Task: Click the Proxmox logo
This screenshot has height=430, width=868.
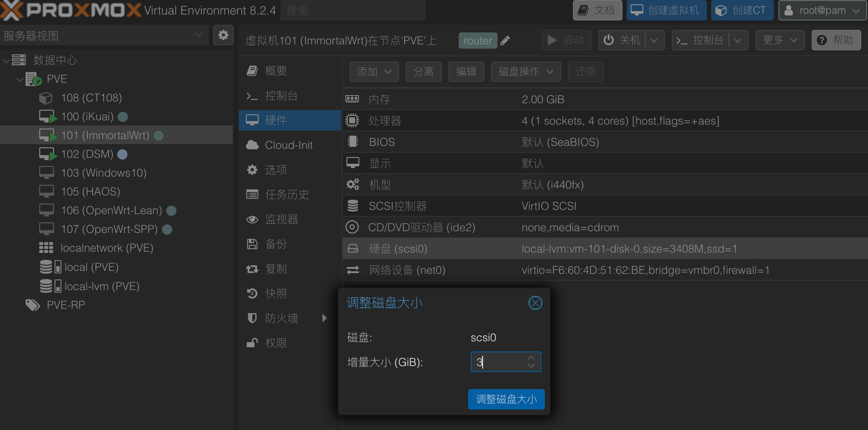Action: click(x=70, y=10)
